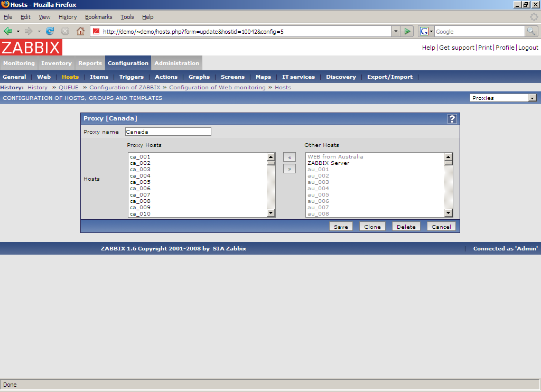Screen dimensions: 541x392
Task: Move selected host to Proxy Hosts with « button
Action: tap(290, 157)
